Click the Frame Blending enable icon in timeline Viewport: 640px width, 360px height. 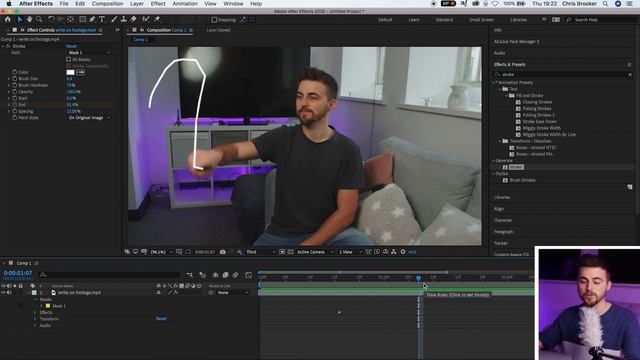(225, 275)
